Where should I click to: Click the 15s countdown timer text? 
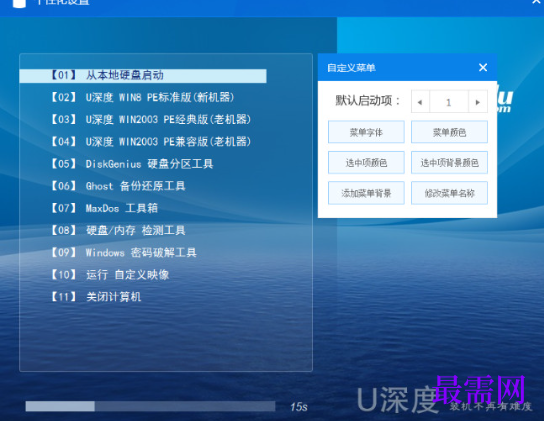pos(299,407)
